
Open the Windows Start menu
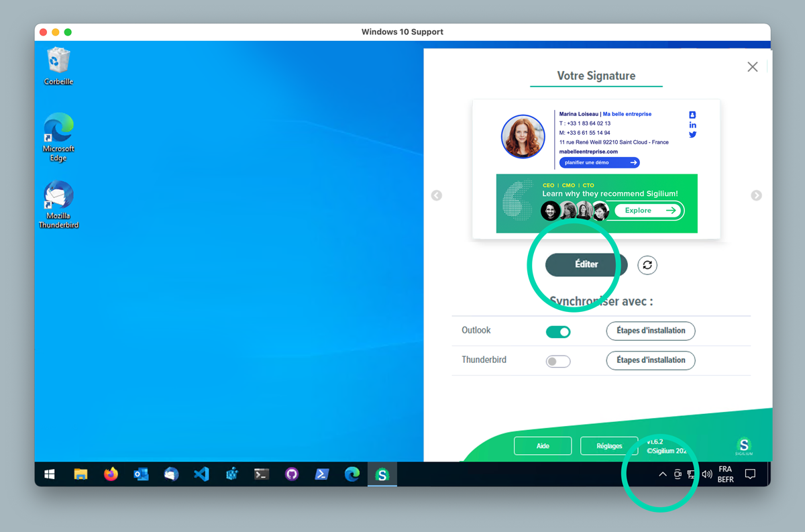pos(50,474)
